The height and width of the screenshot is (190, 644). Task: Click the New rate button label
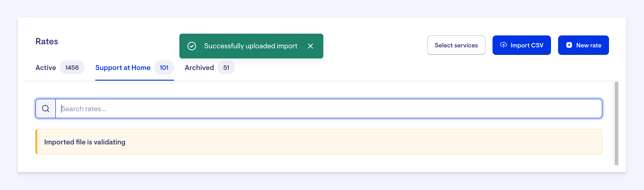(x=588, y=45)
